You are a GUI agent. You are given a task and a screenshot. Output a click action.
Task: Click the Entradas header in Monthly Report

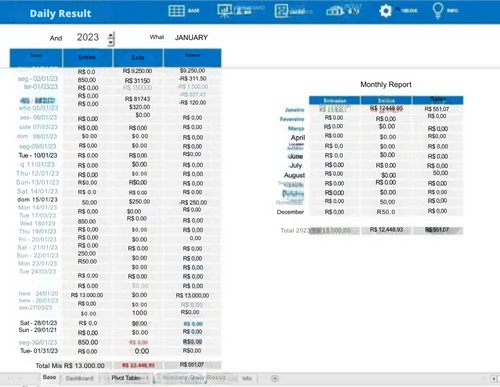pyautogui.click(x=334, y=100)
